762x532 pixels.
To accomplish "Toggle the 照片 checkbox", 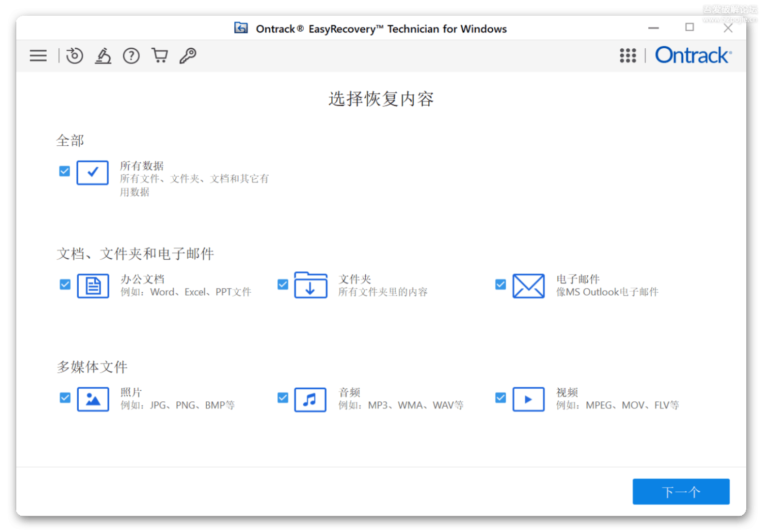I will point(65,397).
